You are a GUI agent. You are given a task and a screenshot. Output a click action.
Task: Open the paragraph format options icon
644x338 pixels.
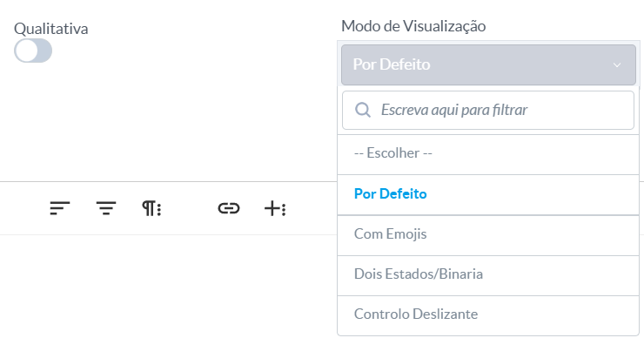151,208
